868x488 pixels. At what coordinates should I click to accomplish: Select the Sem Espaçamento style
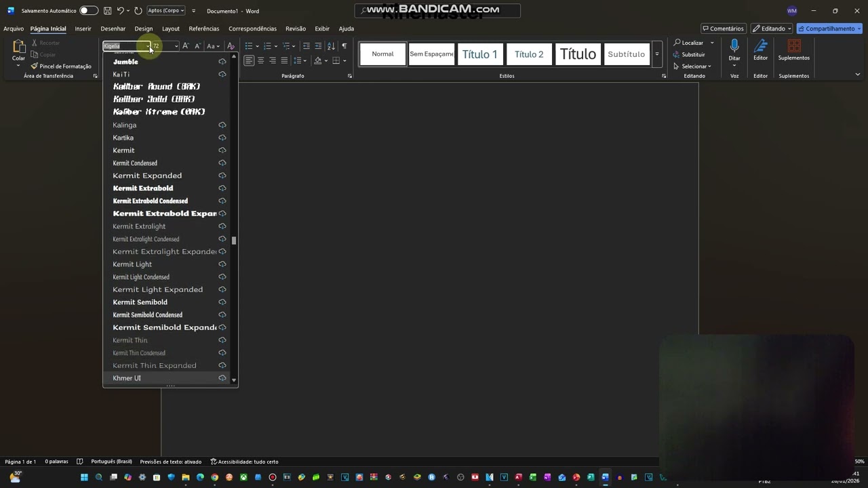click(431, 54)
